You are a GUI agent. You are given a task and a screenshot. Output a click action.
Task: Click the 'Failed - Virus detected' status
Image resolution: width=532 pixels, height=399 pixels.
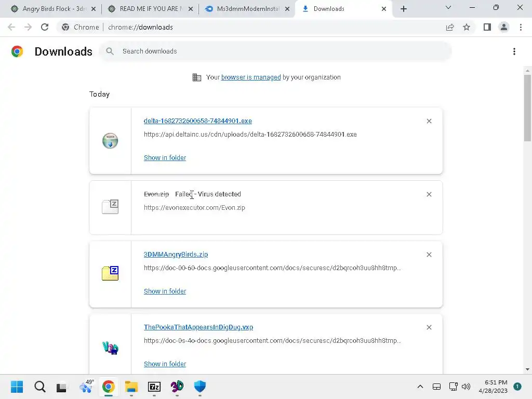pyautogui.click(x=208, y=194)
